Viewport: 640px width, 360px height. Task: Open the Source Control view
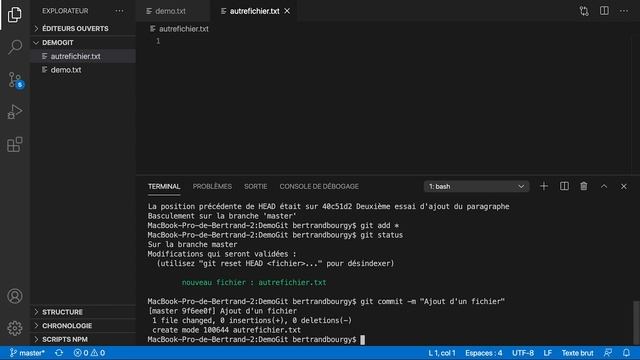click(15, 80)
